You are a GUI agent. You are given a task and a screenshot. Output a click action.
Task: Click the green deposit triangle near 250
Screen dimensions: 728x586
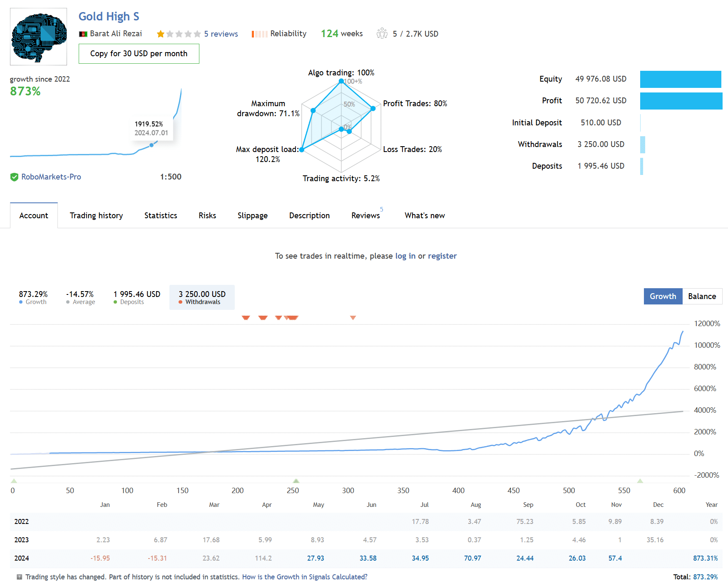point(296,481)
